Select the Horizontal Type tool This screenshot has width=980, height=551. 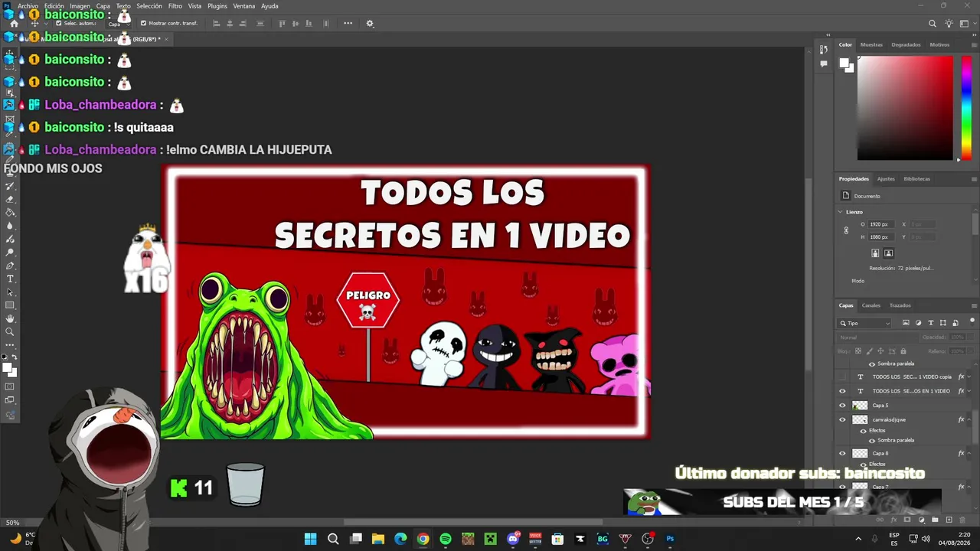[x=10, y=279]
